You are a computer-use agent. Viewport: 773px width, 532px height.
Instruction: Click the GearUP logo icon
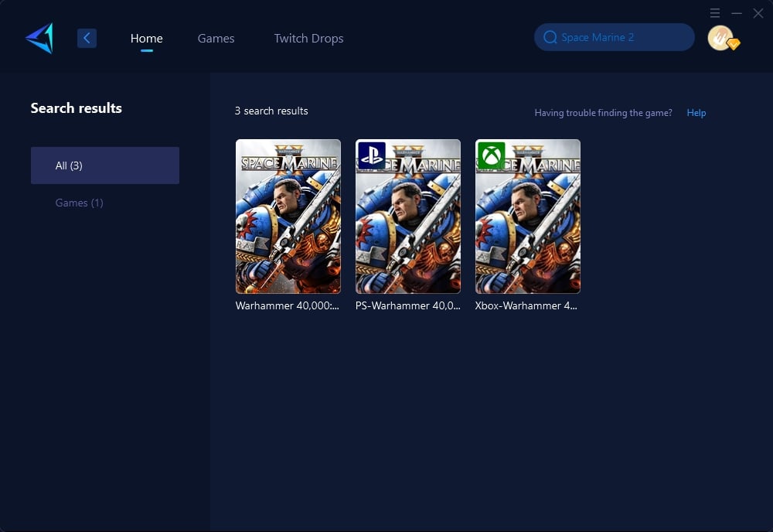coord(39,38)
